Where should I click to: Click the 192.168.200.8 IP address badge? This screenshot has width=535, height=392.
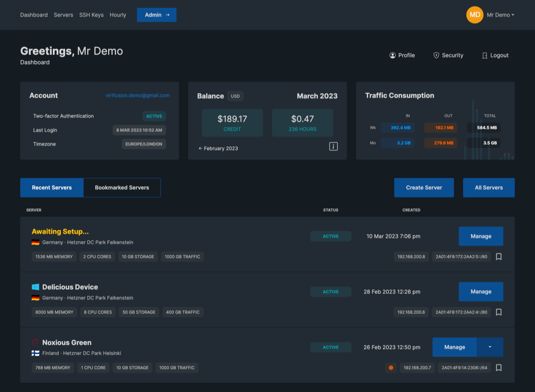coord(411,257)
